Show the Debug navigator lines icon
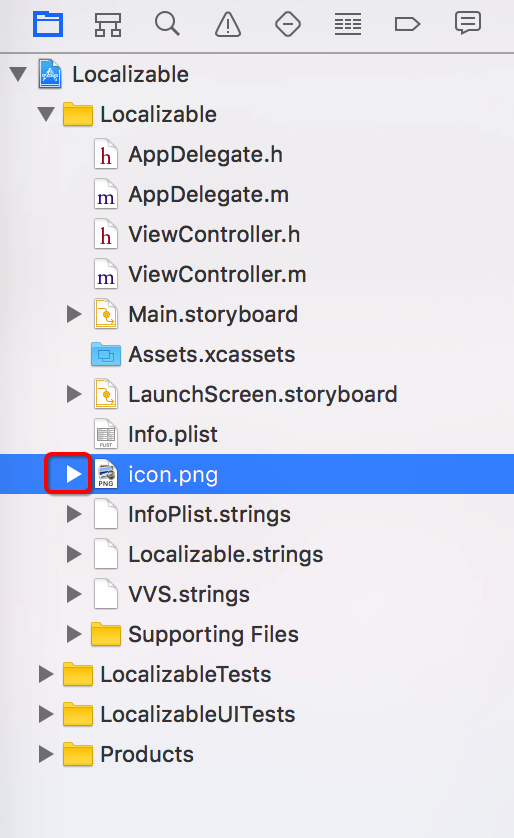The height and width of the screenshot is (838, 514). coord(348,25)
